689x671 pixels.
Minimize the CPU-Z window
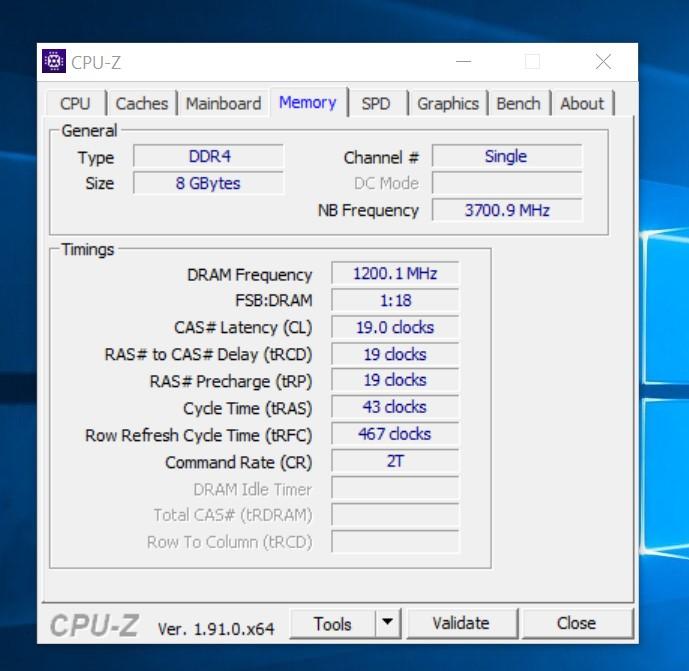(x=464, y=62)
